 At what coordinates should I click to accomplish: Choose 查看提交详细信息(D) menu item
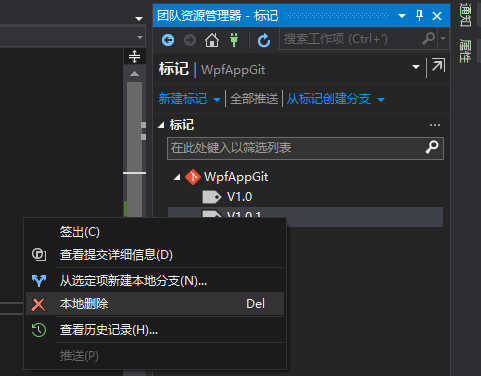(155, 255)
